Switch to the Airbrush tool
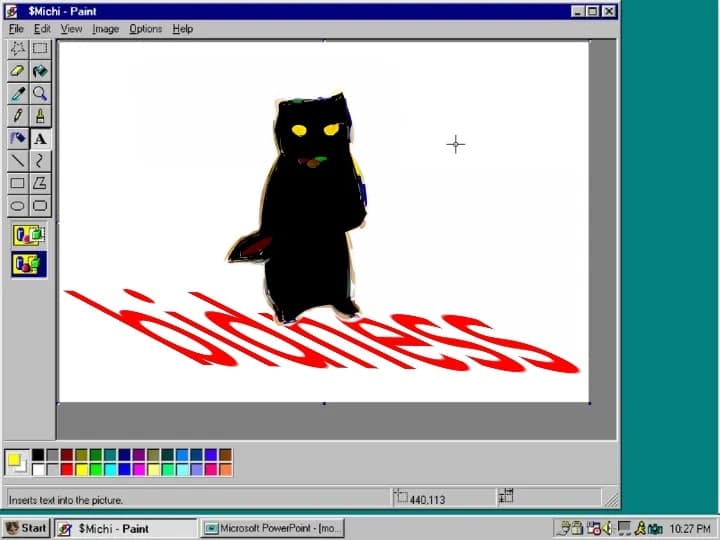The image size is (720, 540). coord(18,138)
